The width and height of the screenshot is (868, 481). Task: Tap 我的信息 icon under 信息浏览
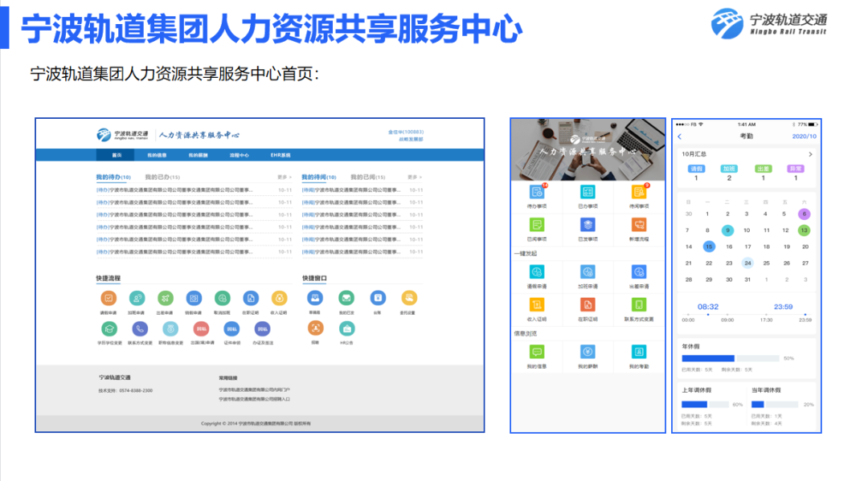pyautogui.click(x=536, y=352)
